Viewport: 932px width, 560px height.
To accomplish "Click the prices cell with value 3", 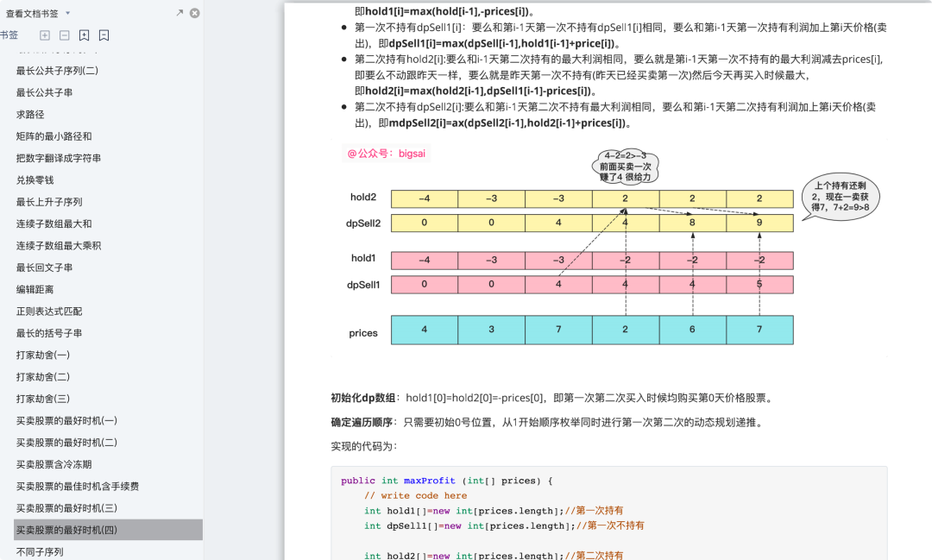I will click(492, 330).
